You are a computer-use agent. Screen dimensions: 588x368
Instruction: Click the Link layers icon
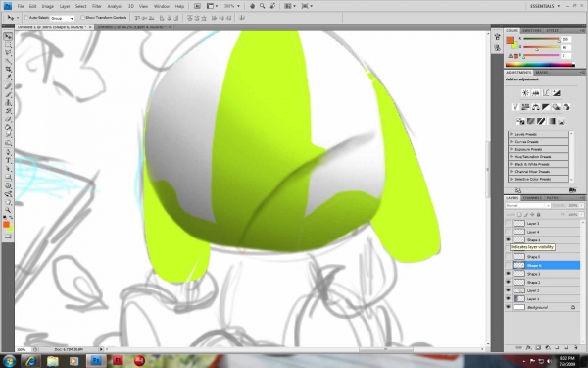(x=519, y=348)
